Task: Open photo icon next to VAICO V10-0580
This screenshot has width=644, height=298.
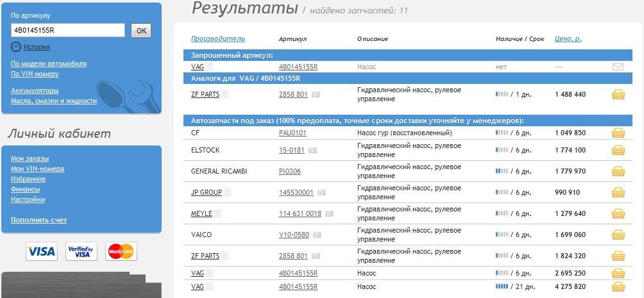Action: (317, 235)
